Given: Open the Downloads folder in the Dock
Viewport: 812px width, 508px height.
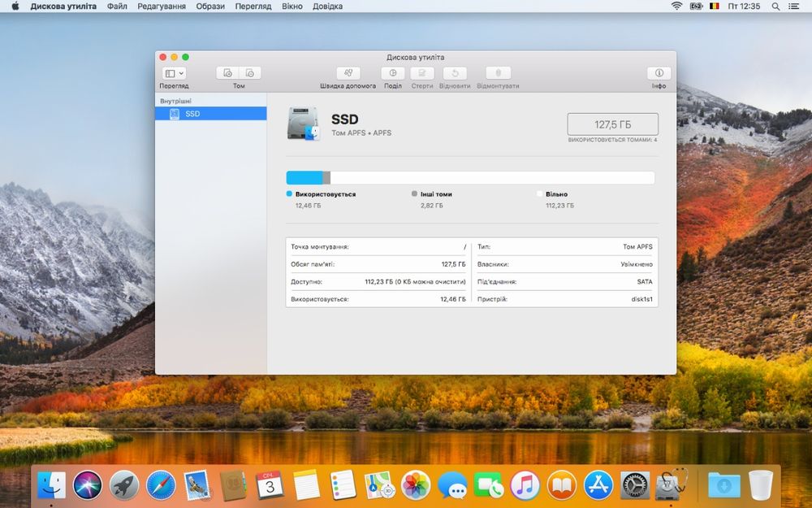Looking at the screenshot, I should pos(723,486).
